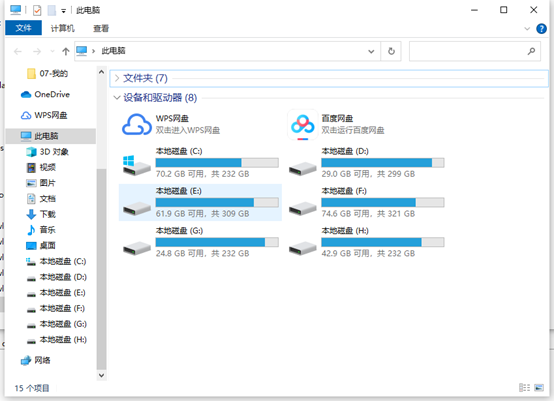Open the address bar history dropdown
Viewport: 554px width, 401px height.
[371, 51]
